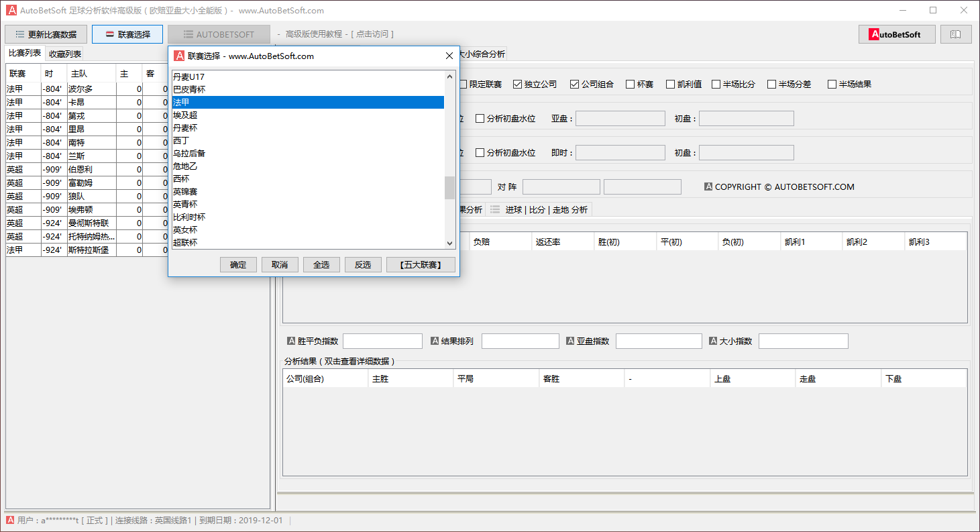Click the AutoBetSoft logo button
Viewport: 980px width, 532px height.
(897, 34)
